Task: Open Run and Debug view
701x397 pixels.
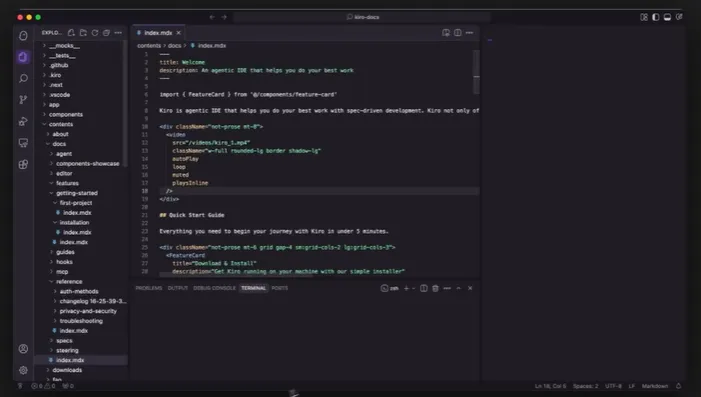Action: 23,121
